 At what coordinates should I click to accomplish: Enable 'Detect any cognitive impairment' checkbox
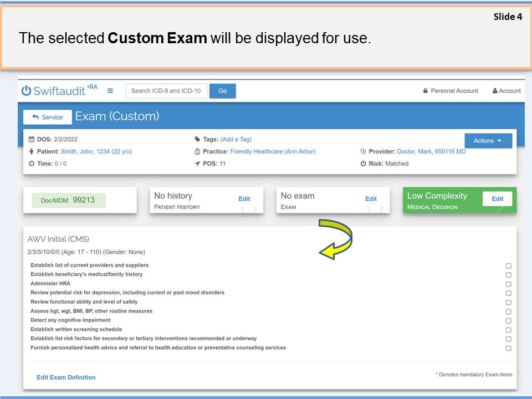508,321
